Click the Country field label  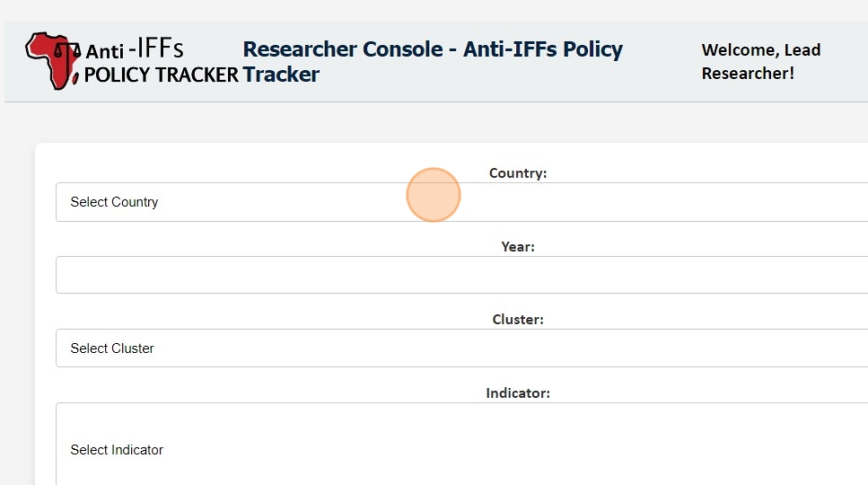[517, 173]
